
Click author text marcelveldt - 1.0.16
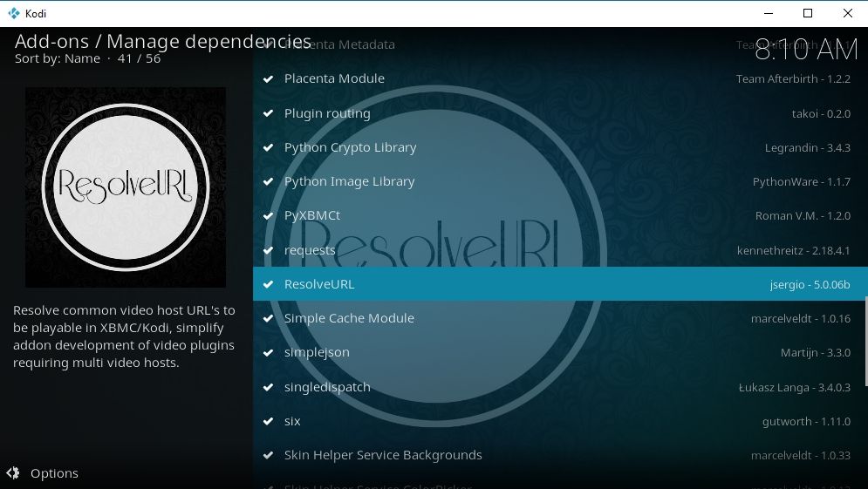[x=801, y=319]
